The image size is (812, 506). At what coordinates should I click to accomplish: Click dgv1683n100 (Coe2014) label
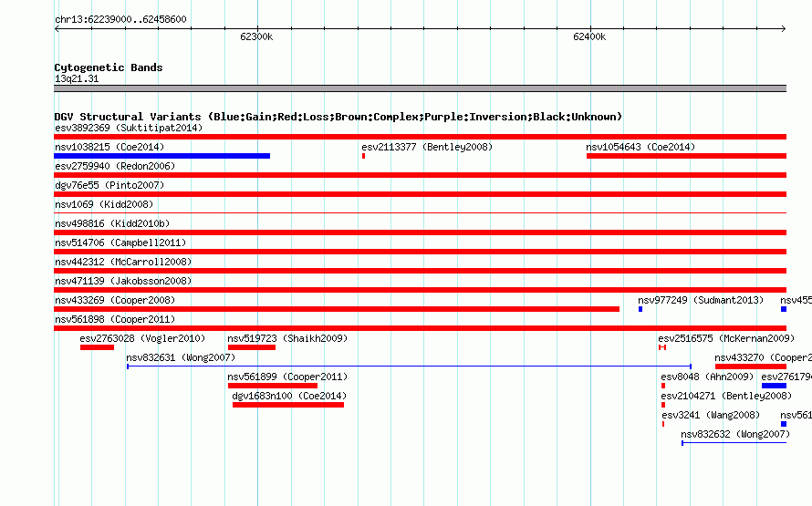point(289,396)
